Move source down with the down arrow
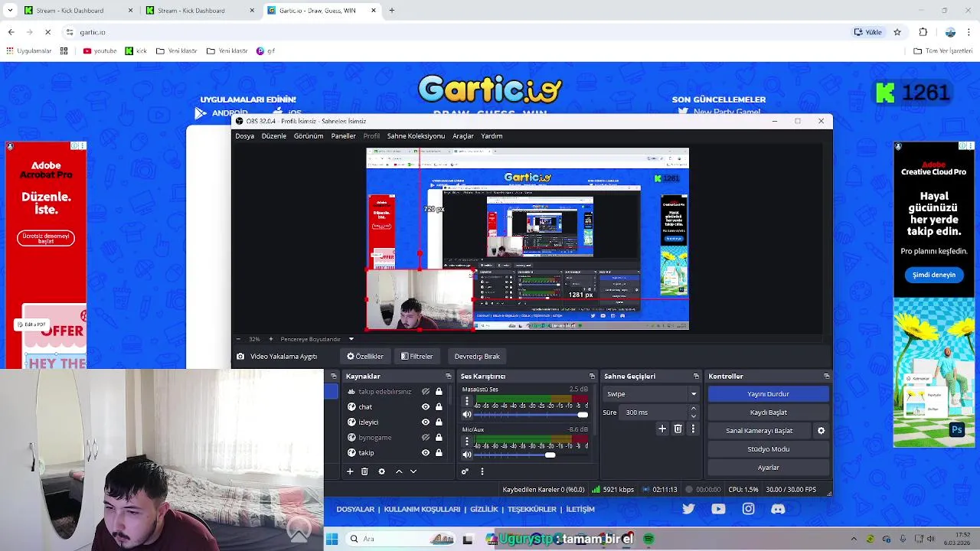 coord(413,471)
